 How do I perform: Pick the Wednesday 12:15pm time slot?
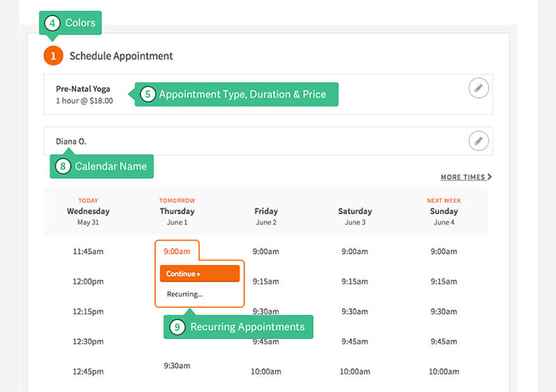88,312
